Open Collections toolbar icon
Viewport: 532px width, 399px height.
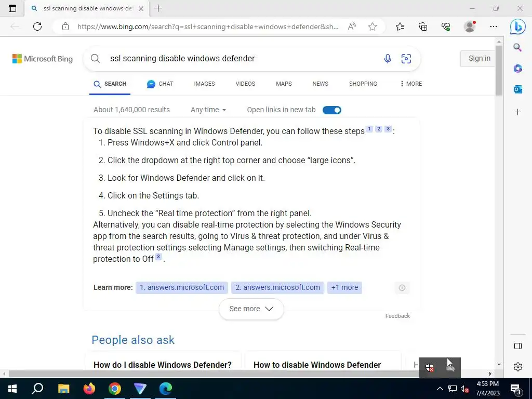tap(423, 26)
